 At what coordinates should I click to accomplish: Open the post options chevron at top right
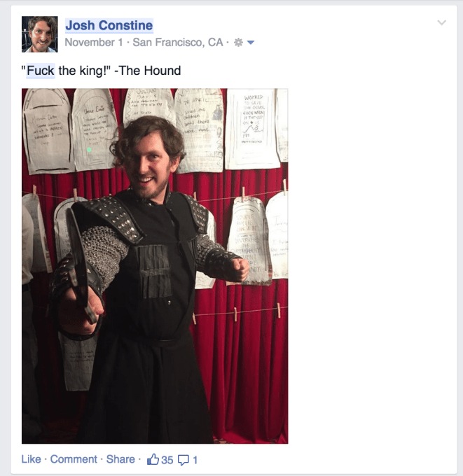click(441, 22)
